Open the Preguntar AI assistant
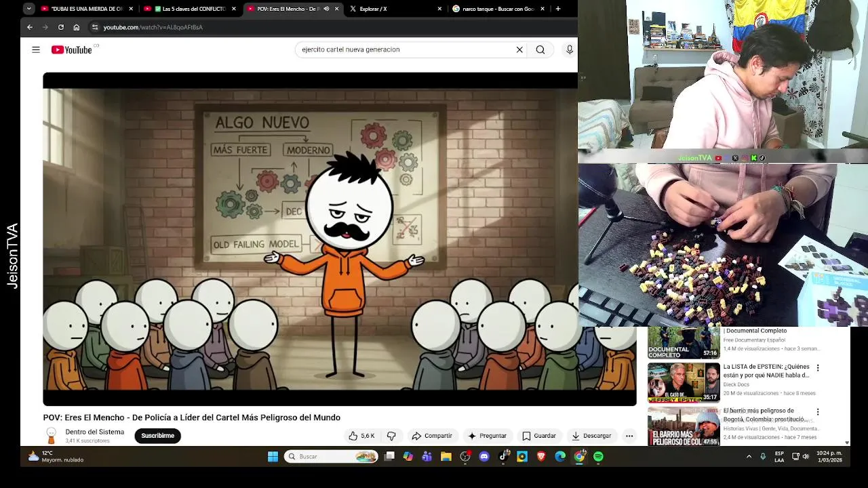Image resolution: width=868 pixels, height=488 pixels. tap(487, 436)
